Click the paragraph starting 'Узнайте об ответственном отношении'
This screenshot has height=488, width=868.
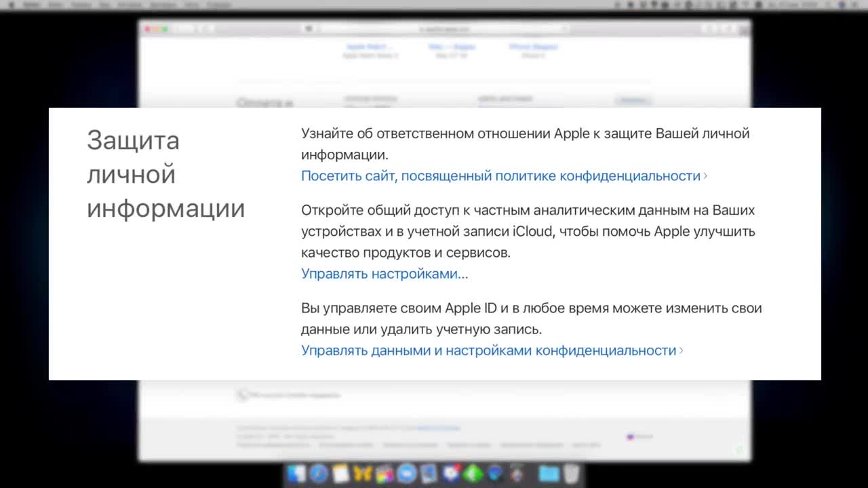525,144
